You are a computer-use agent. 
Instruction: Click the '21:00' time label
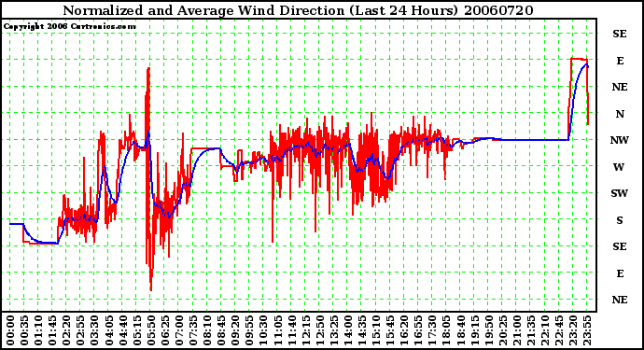(x=517, y=330)
